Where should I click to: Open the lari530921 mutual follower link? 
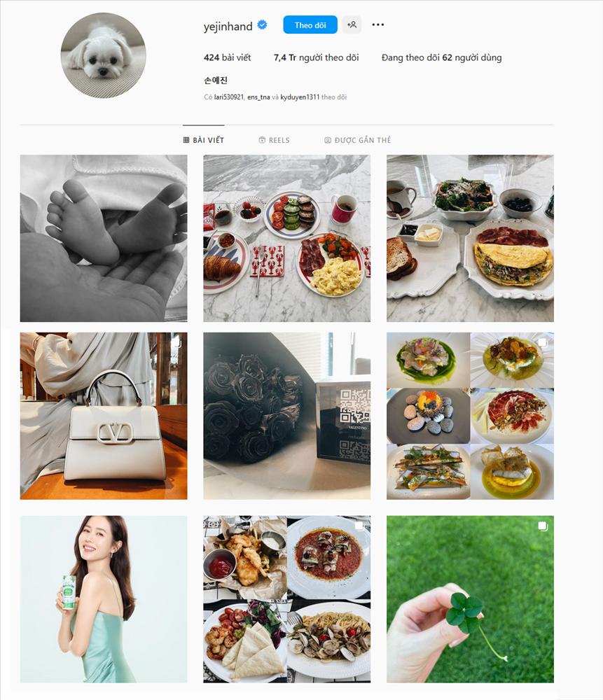tap(229, 97)
